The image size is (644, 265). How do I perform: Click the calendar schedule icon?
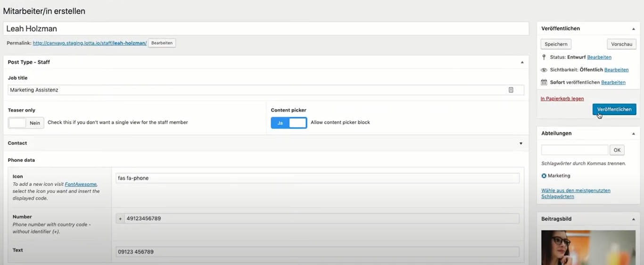point(544,82)
